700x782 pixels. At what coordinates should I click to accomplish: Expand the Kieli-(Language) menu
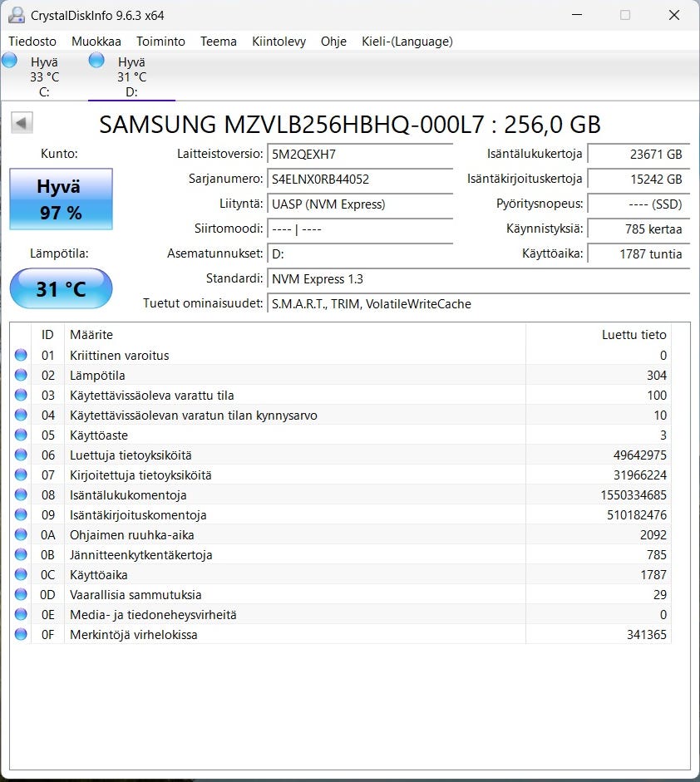407,41
